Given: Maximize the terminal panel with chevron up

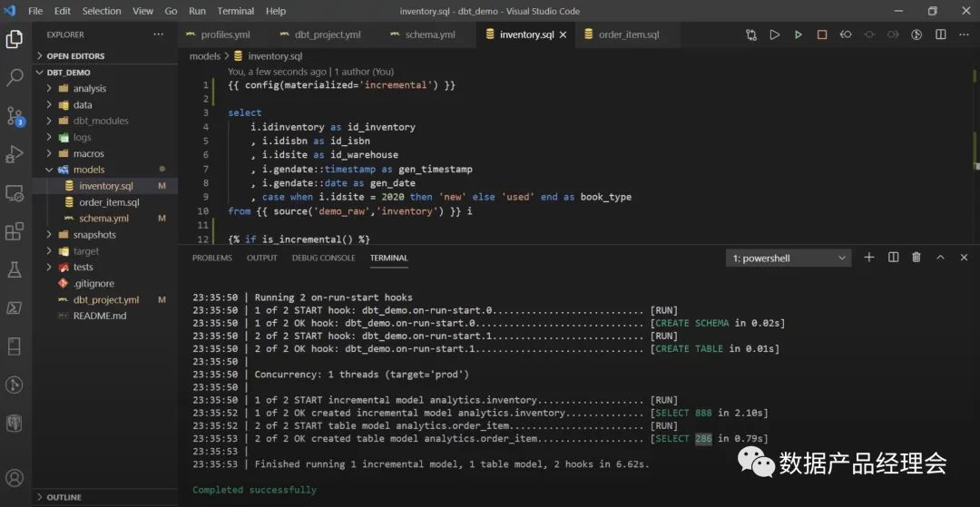Looking at the screenshot, I should (940, 258).
